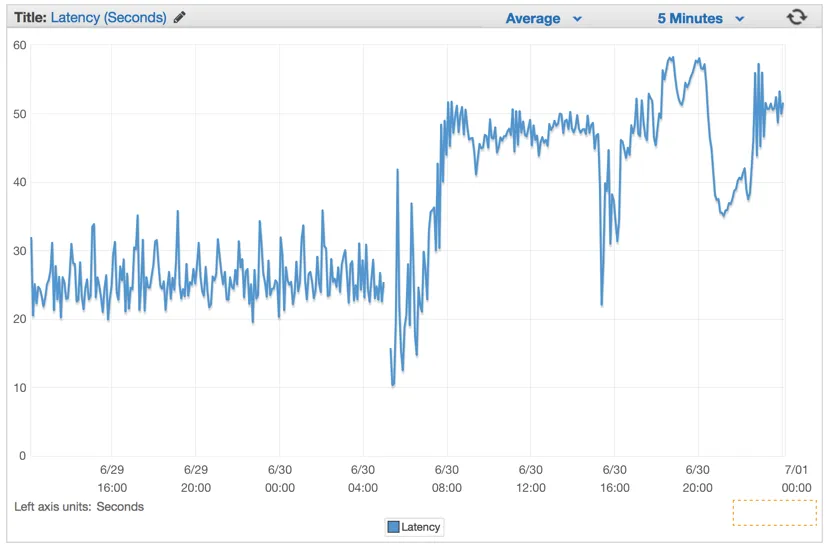Click the chevron next to Average
Image resolution: width=827 pixels, height=548 pixels.
coord(578,19)
